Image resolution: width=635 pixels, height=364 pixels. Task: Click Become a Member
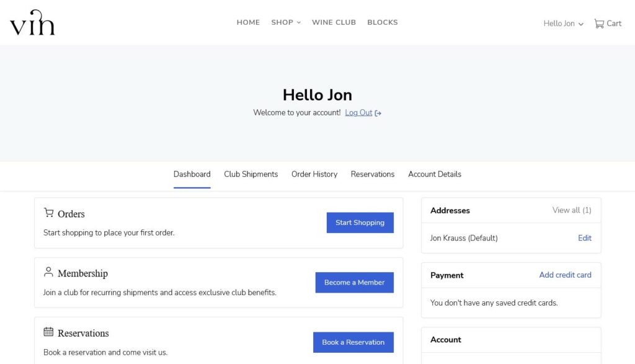pyautogui.click(x=354, y=282)
